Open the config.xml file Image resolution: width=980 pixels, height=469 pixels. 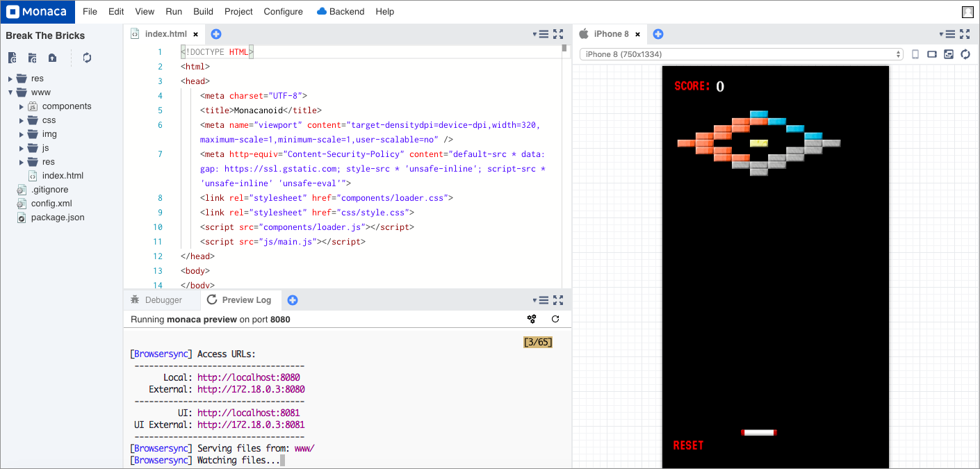51,204
